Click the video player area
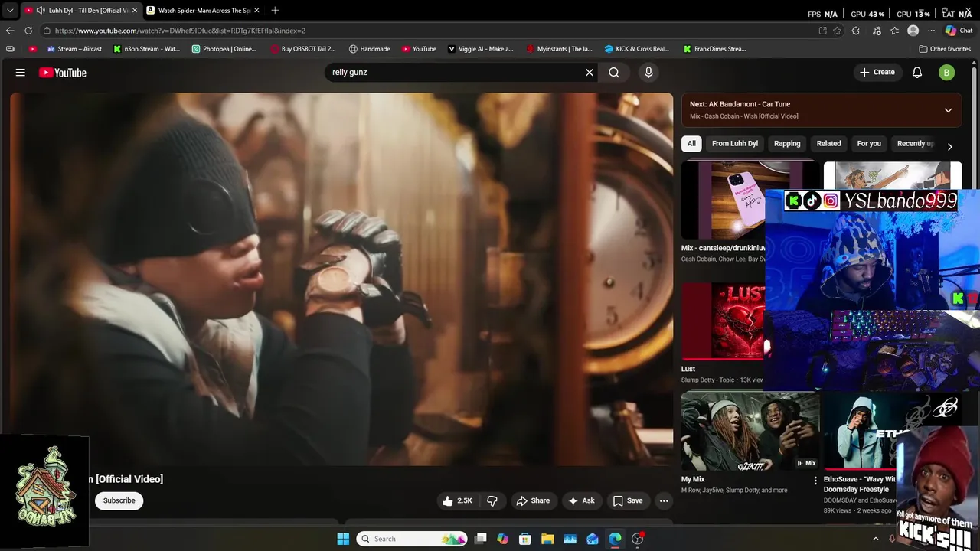The height and width of the screenshot is (551, 980). point(341,279)
